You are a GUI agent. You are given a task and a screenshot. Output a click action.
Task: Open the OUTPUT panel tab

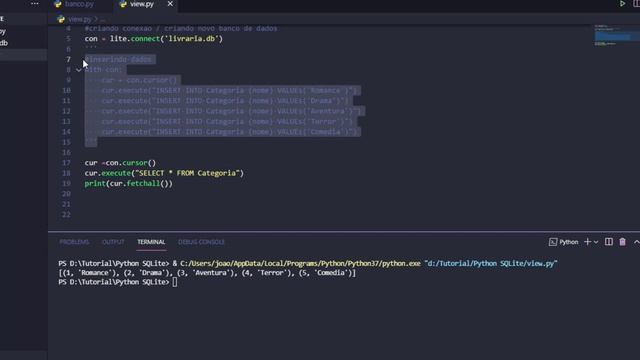click(x=113, y=242)
